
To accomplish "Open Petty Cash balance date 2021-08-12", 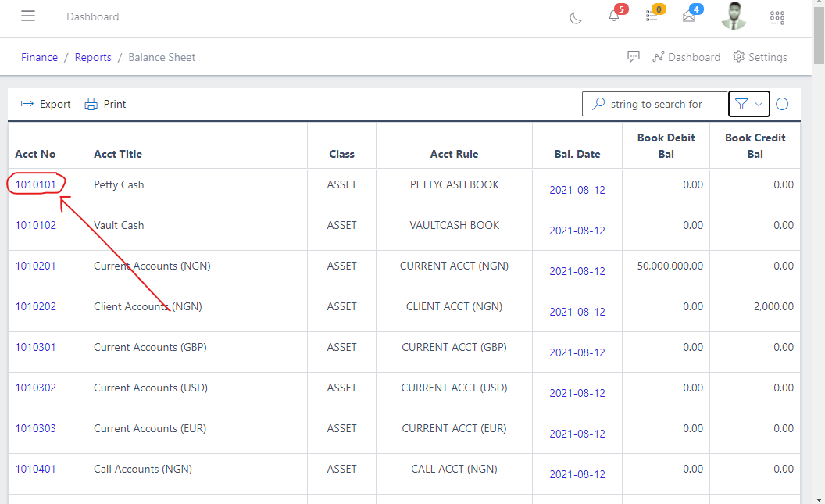I will tap(577, 190).
